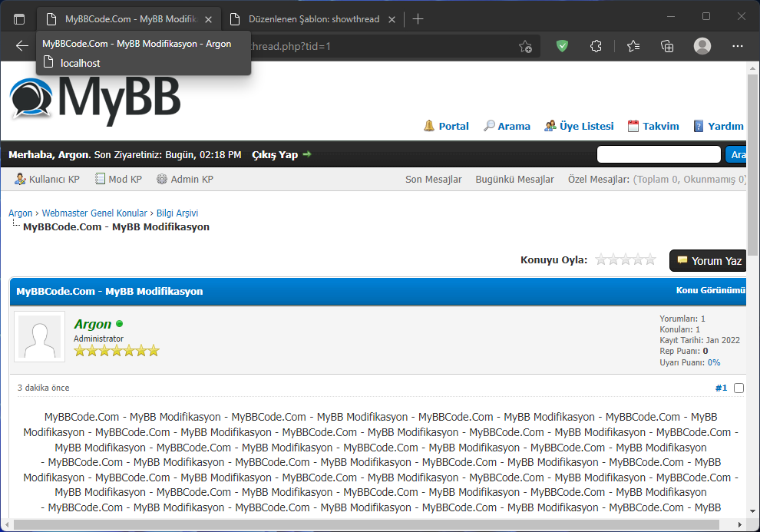Open the Argon username profile link
760x532 pixels.
point(93,324)
